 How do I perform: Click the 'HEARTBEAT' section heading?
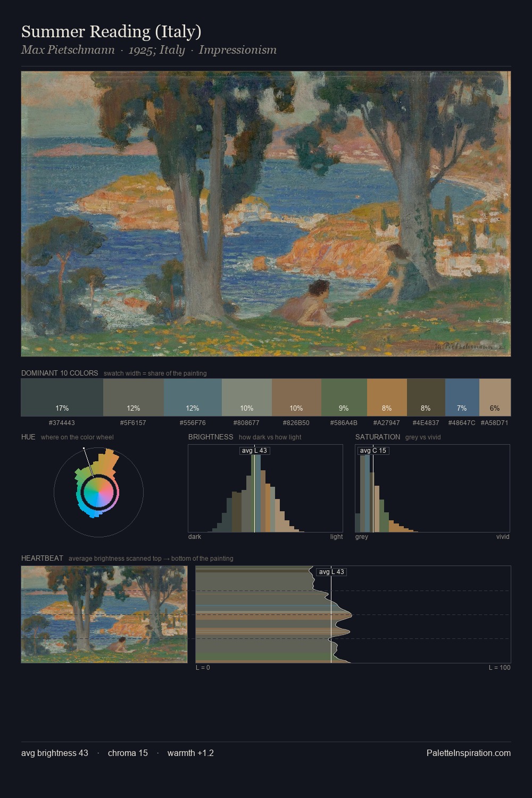point(42,558)
